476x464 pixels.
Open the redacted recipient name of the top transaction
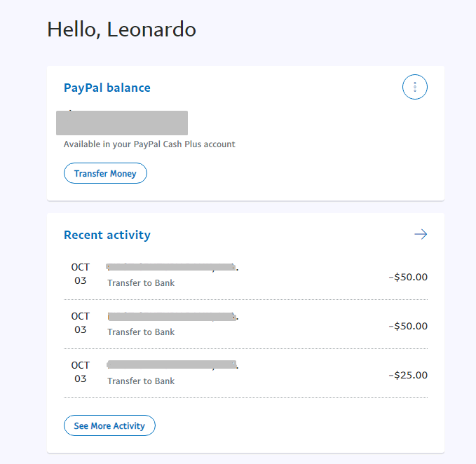[x=171, y=267]
